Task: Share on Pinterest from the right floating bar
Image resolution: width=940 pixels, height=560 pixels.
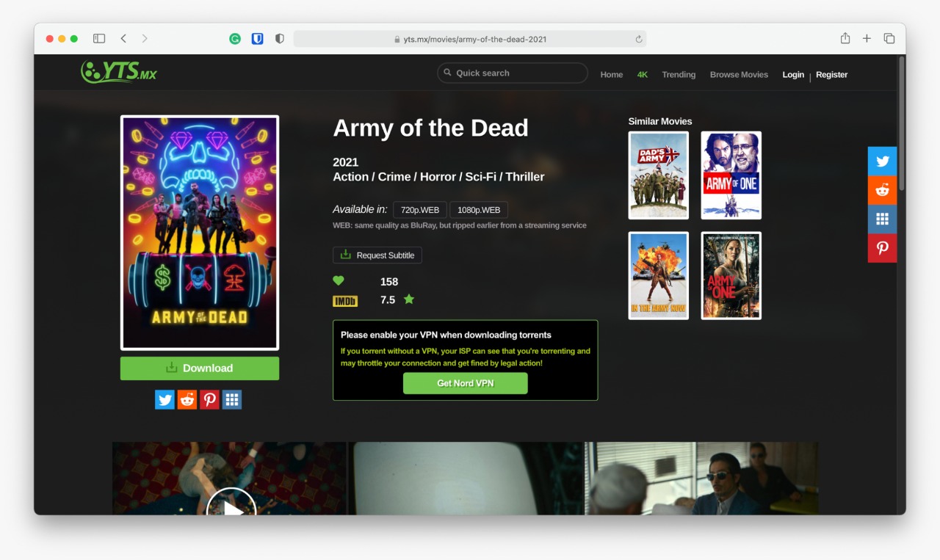Action: (x=882, y=248)
